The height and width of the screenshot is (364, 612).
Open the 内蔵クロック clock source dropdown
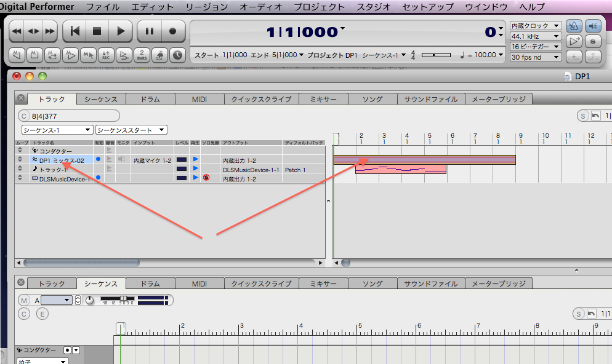(x=536, y=26)
